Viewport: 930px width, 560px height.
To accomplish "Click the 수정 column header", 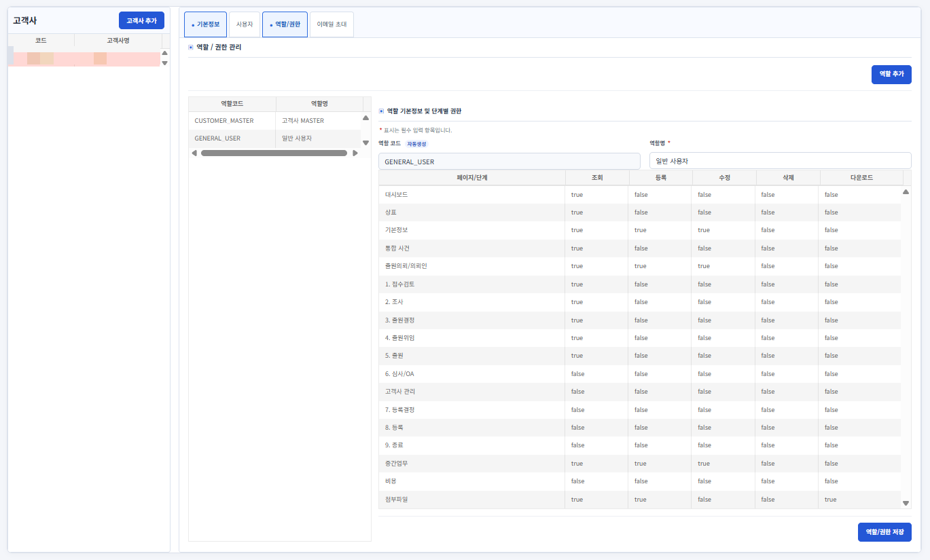I will pos(724,178).
